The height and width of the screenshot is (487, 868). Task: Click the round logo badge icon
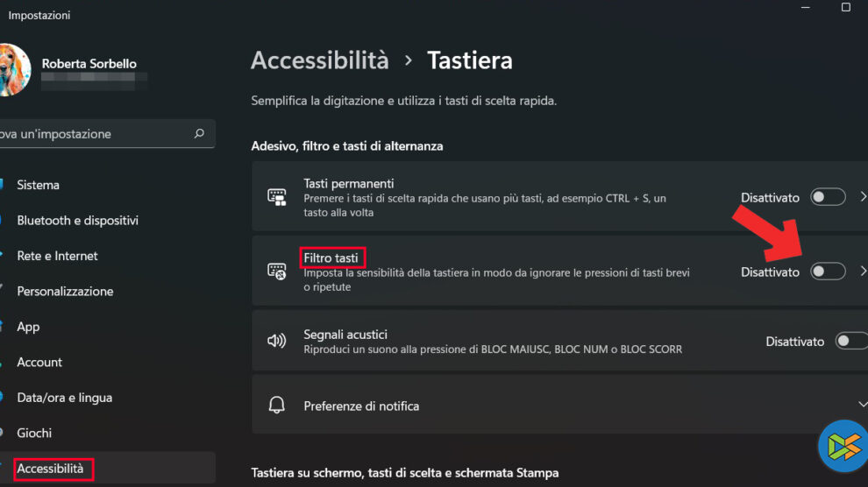coord(842,447)
